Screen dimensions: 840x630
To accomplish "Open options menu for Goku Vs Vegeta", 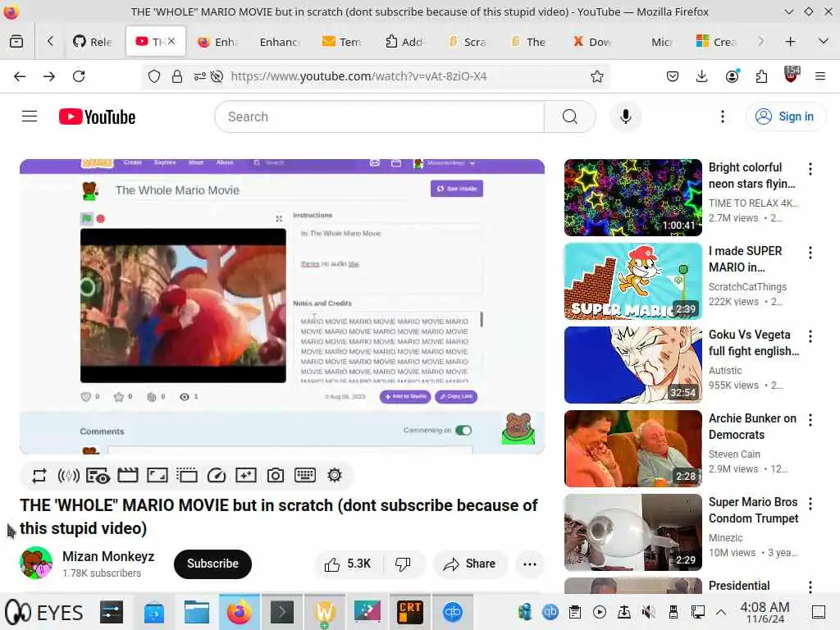I will coord(810,336).
